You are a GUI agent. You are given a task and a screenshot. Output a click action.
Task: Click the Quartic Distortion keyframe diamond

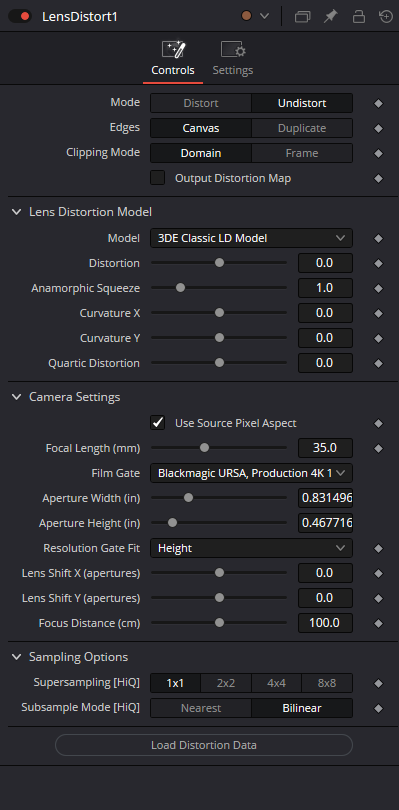[x=378, y=364]
